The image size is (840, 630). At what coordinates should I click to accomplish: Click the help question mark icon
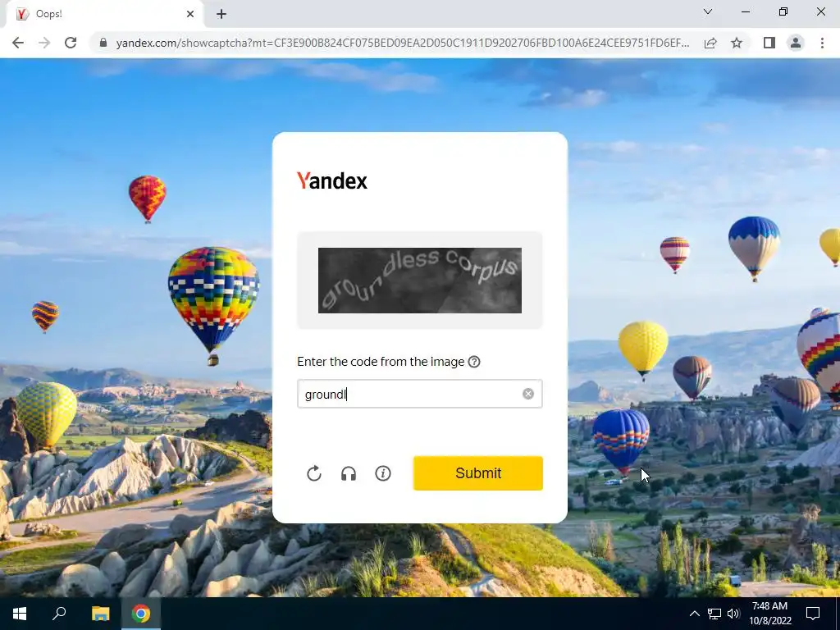coord(474,362)
